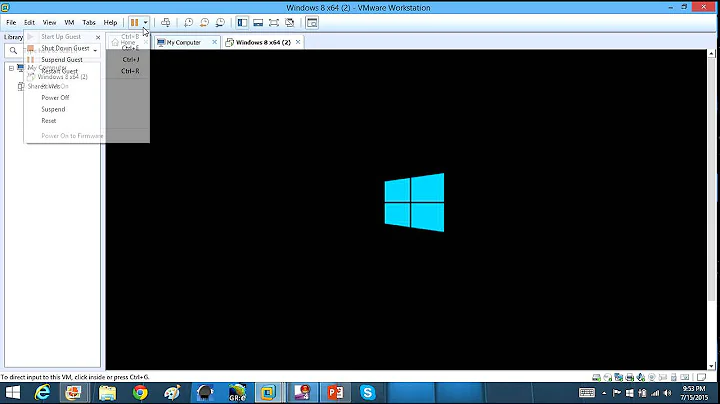This screenshot has height=404, width=720.
Task: Choose Power Off from the power menu
Action: pyautogui.click(x=55, y=98)
